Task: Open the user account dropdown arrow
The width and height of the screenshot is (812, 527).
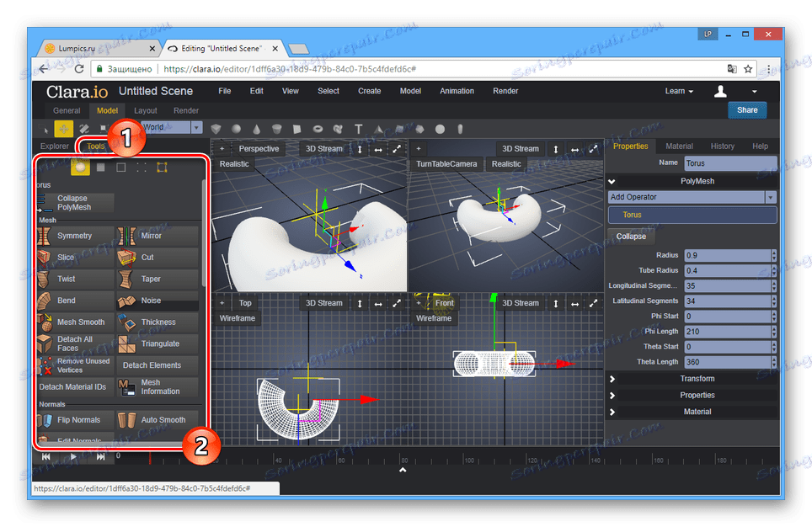Action: tap(755, 92)
